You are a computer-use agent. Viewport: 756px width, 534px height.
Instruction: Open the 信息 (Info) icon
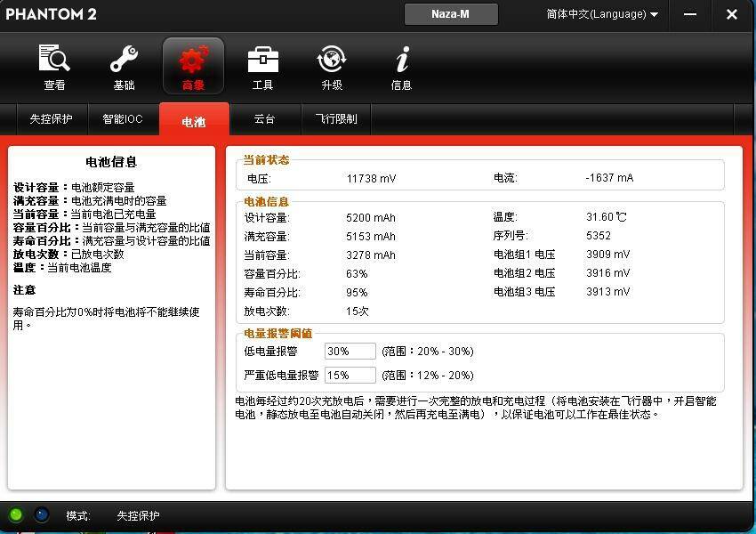(x=402, y=67)
